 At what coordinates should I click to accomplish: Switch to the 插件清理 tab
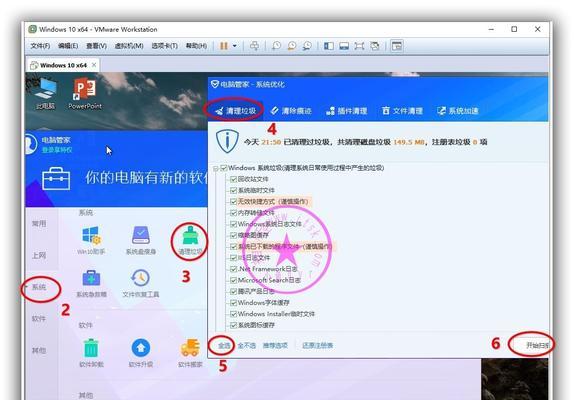pyautogui.click(x=346, y=111)
